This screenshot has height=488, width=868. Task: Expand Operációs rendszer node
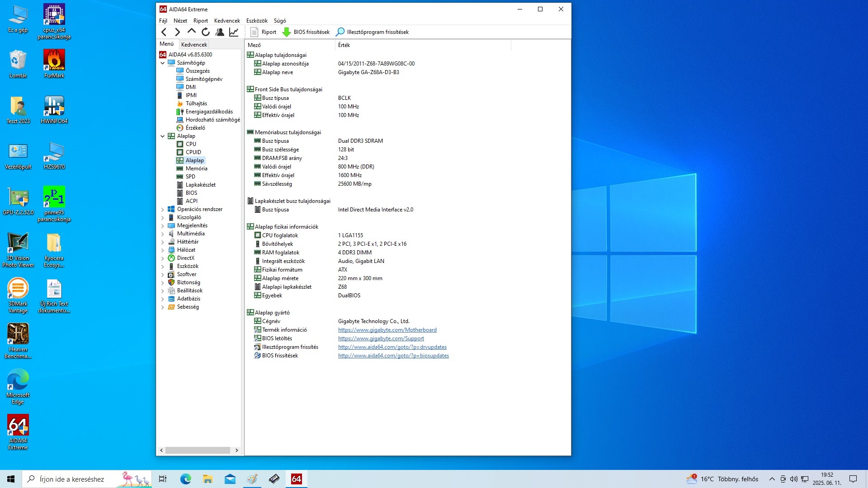[x=163, y=209]
